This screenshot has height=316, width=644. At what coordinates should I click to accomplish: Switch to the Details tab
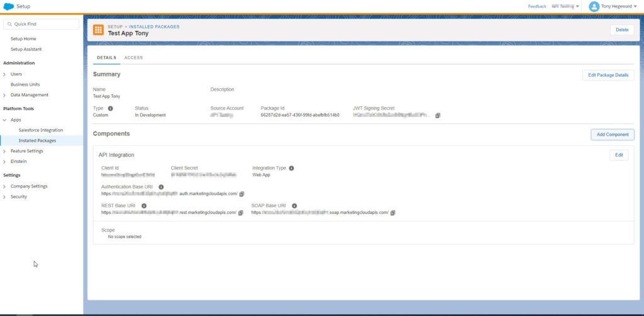[x=106, y=57]
